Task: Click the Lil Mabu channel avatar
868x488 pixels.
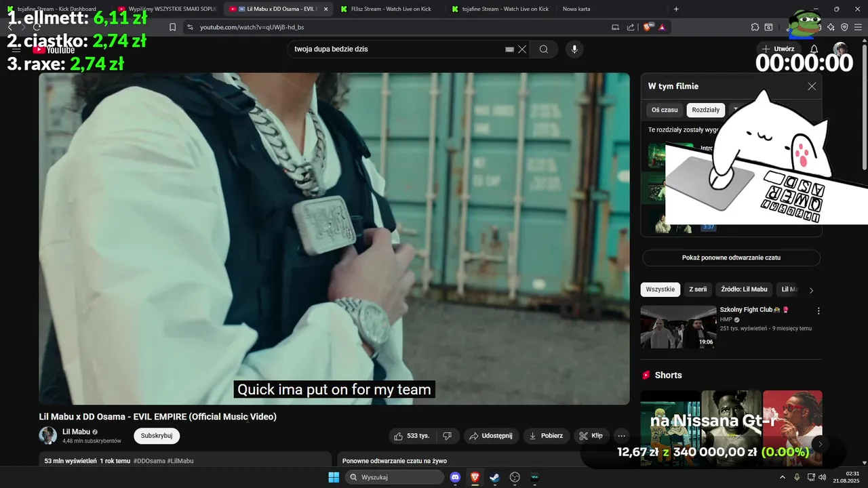Action: 47,435
